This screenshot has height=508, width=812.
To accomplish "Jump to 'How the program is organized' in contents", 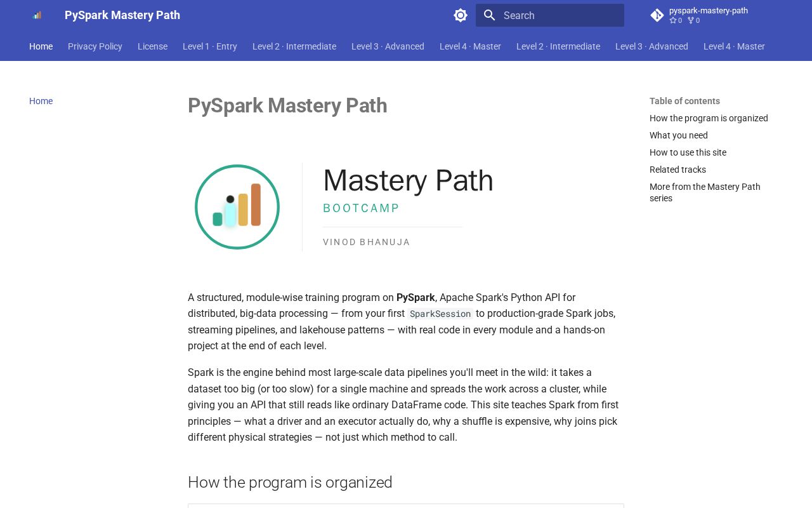I will pyautogui.click(x=709, y=118).
